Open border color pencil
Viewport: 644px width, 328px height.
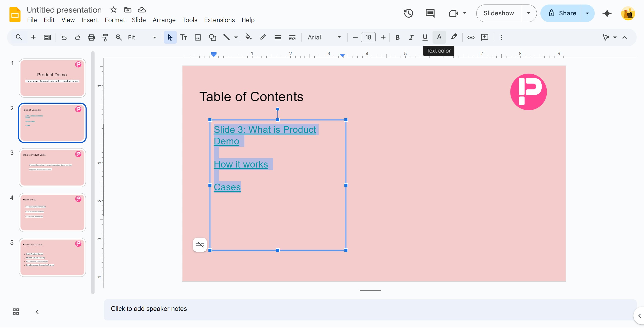tap(263, 37)
